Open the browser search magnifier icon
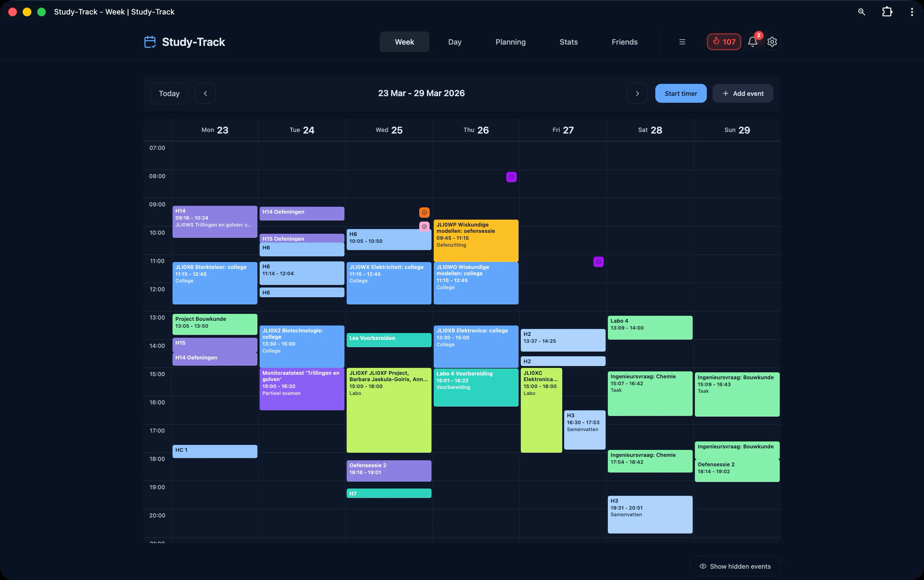The height and width of the screenshot is (580, 924). point(861,12)
